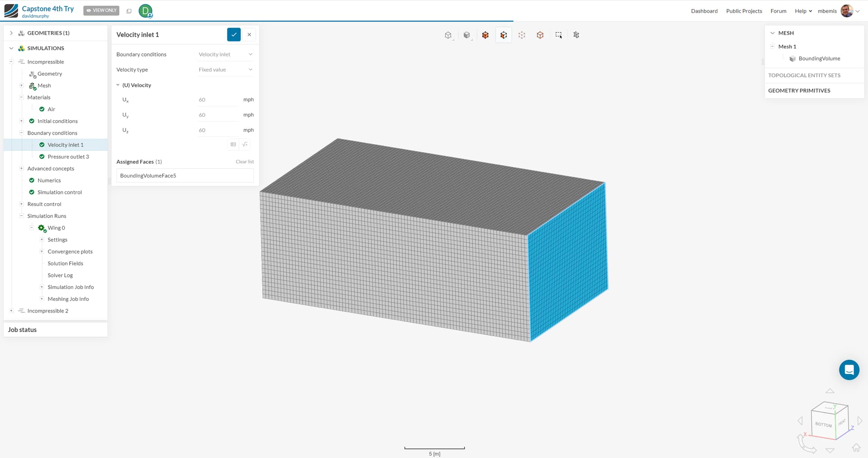Image resolution: width=868 pixels, height=458 pixels.
Task: Click the VIEW ONLY badge
Action: point(101,10)
